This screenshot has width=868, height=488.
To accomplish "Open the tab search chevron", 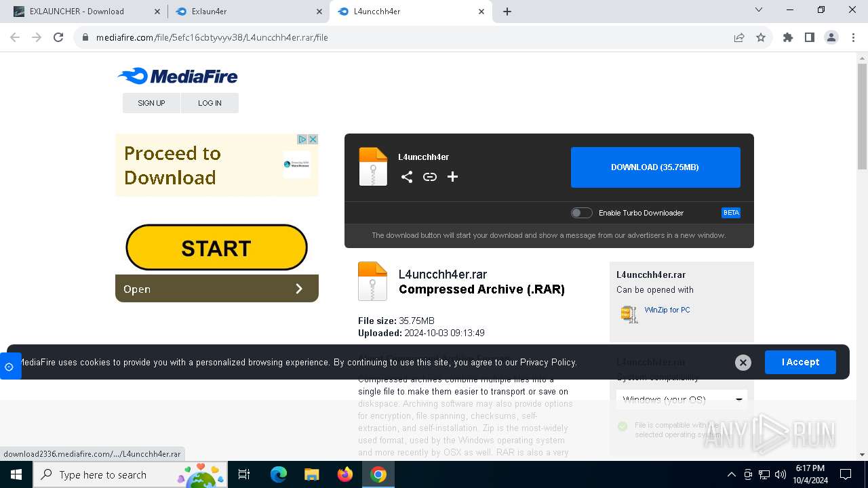I will coord(759,9).
